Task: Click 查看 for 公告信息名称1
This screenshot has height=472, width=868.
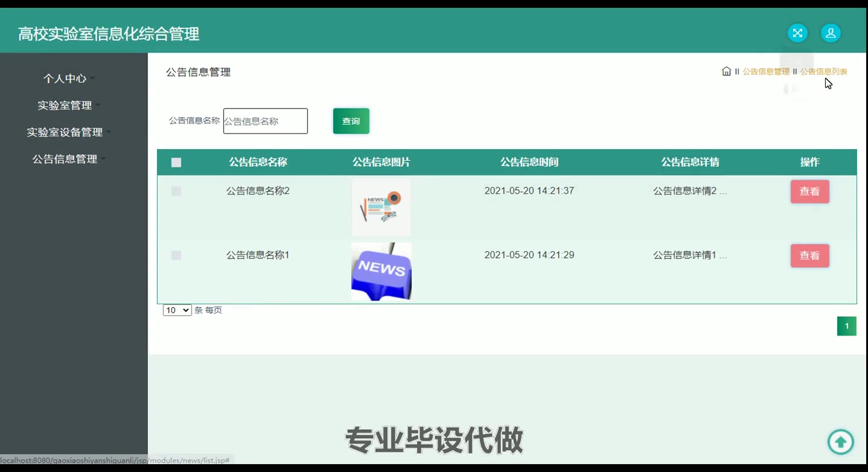Action: pyautogui.click(x=809, y=256)
